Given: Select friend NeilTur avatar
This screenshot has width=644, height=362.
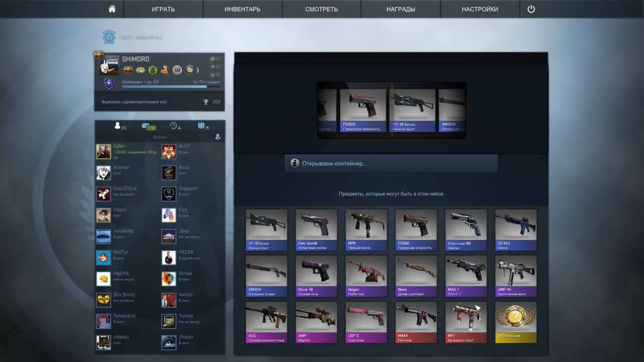Looking at the screenshot, I should click(x=104, y=257).
